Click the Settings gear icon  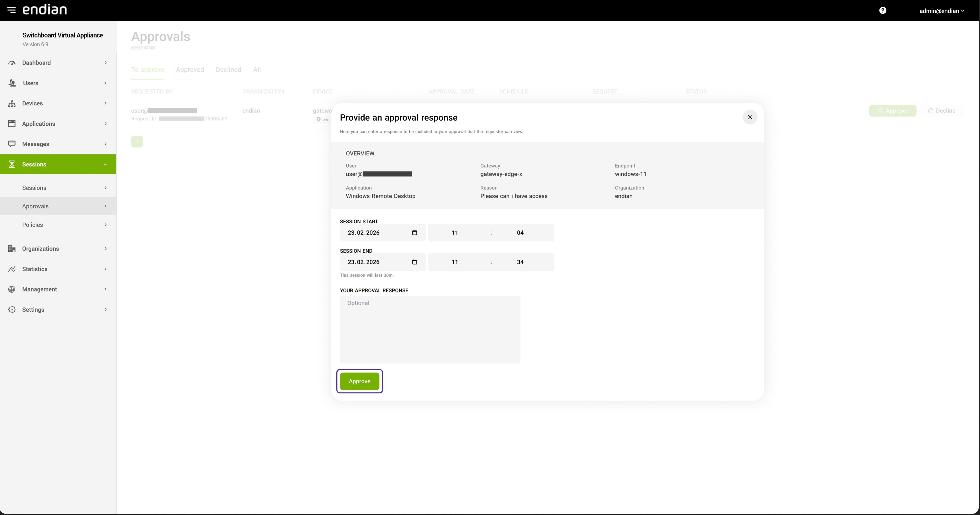click(12, 309)
